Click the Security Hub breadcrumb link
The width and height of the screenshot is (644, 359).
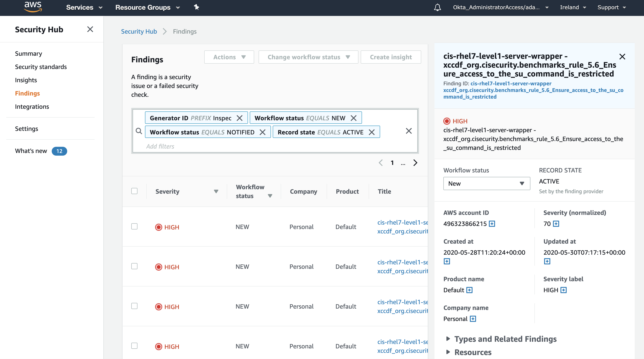[139, 31]
